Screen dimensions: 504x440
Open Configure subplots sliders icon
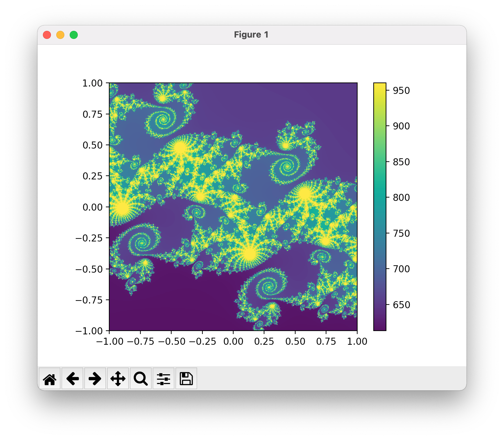164,379
